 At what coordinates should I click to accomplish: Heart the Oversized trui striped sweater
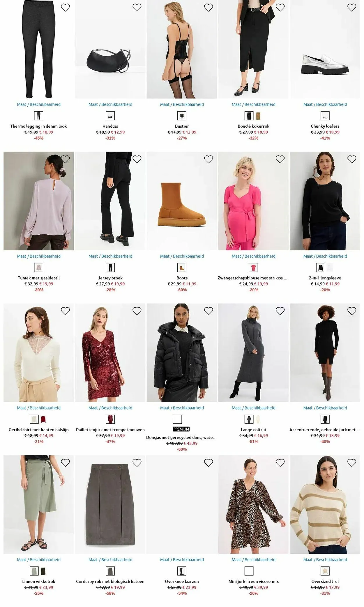(352, 463)
